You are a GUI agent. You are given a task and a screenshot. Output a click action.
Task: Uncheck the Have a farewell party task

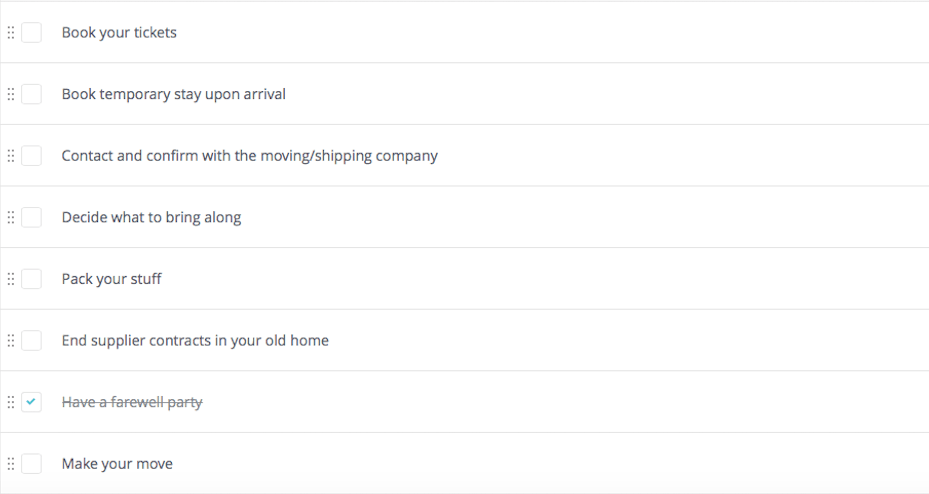tap(32, 402)
